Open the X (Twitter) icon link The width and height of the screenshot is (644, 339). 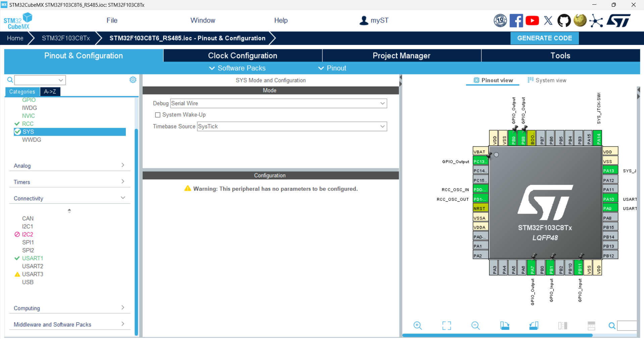coord(548,20)
